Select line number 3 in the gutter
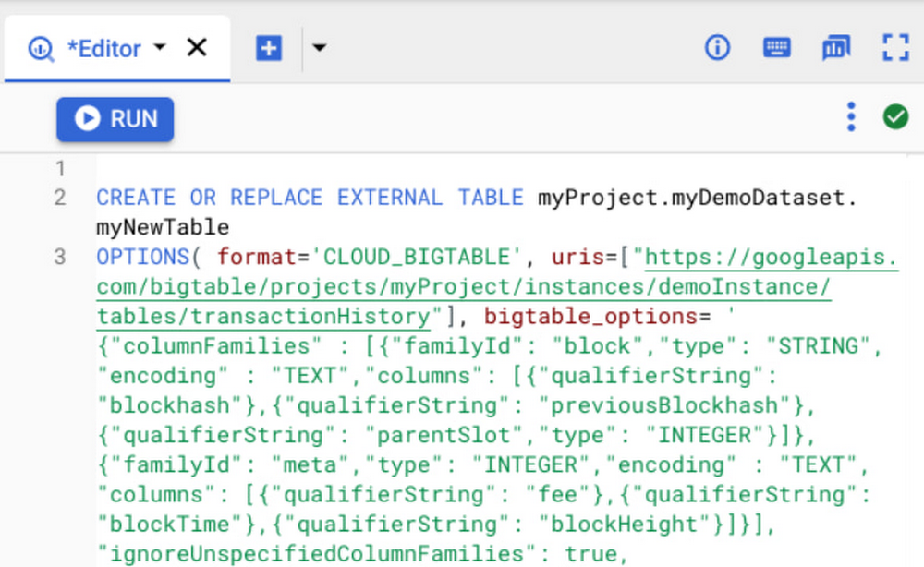The width and height of the screenshot is (924, 567). tap(59, 257)
